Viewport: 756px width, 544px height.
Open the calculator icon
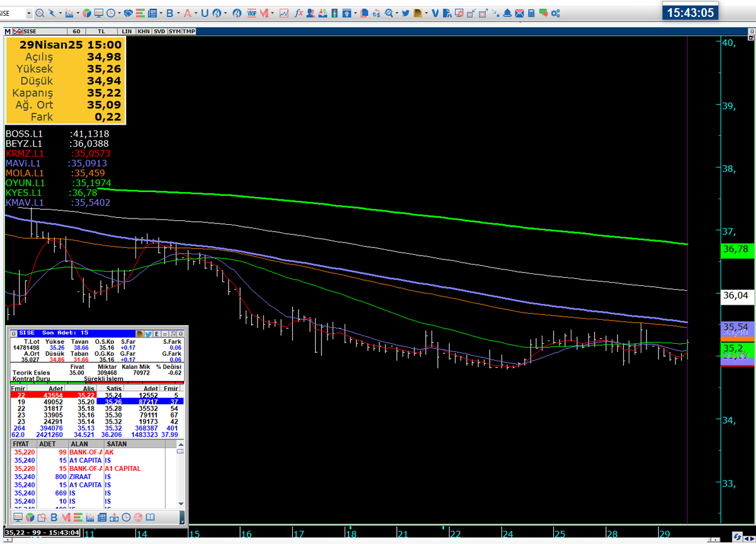[x=531, y=13]
